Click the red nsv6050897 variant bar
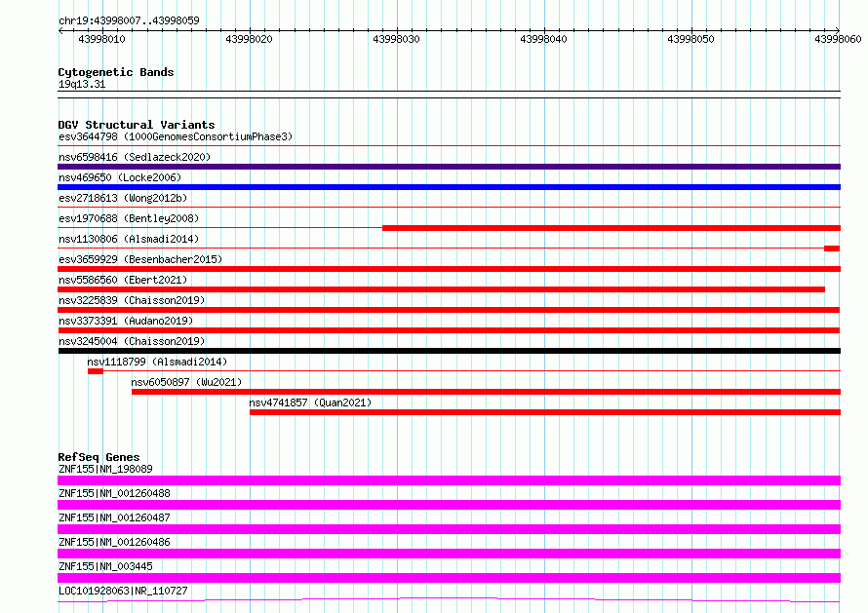This screenshot has height=613, width=868. click(x=486, y=392)
